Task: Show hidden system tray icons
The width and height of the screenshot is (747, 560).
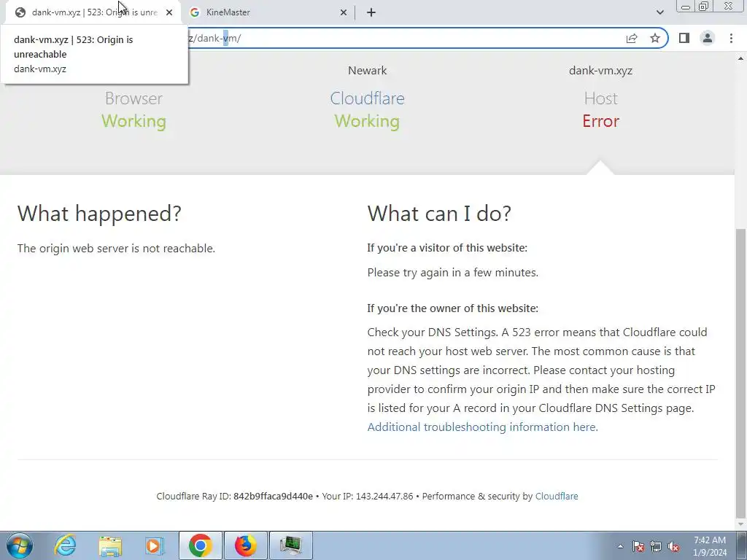Action: [620, 546]
